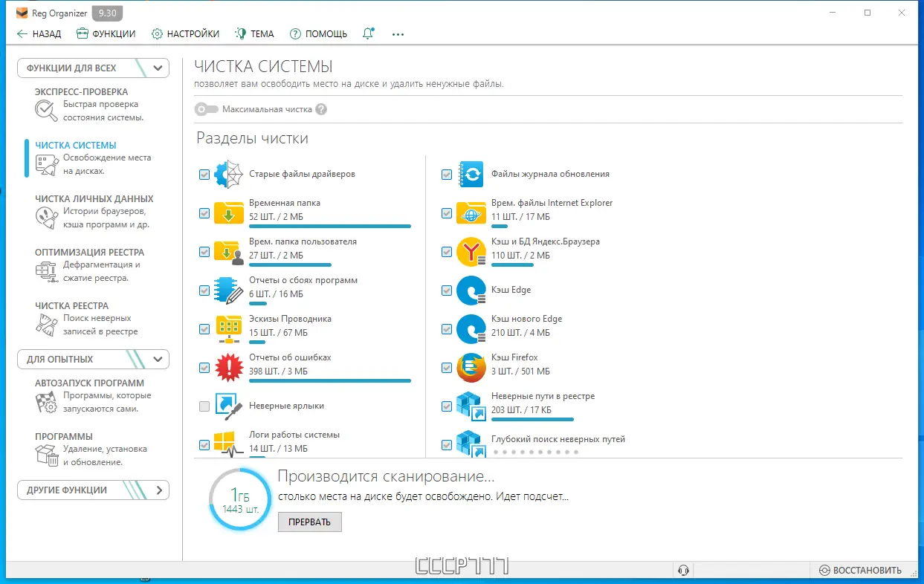924x584 pixels.
Task: Click the Отчеты об ошибках progress bar
Action: [x=330, y=380]
